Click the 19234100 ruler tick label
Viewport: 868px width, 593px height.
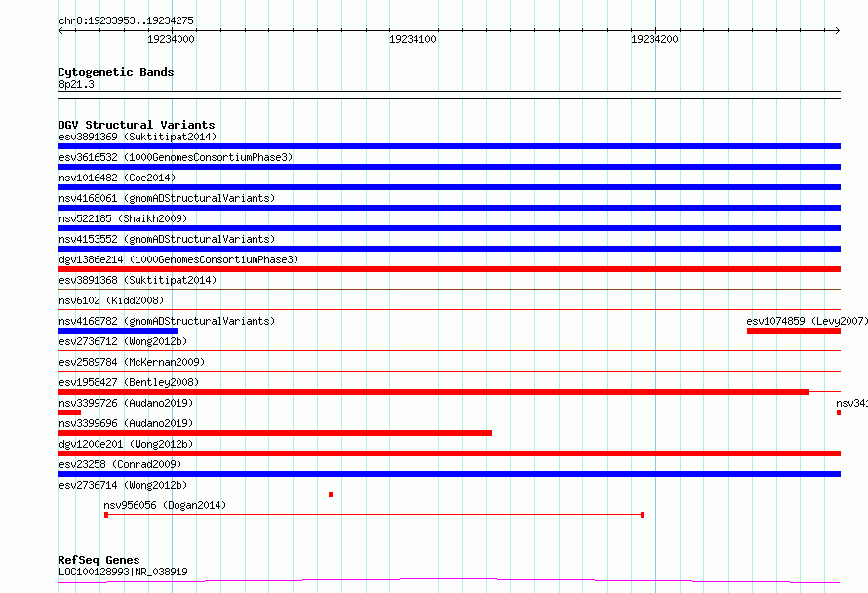point(413,39)
